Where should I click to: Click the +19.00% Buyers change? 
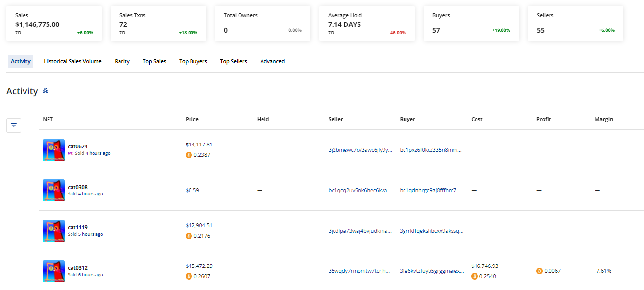[x=501, y=30]
